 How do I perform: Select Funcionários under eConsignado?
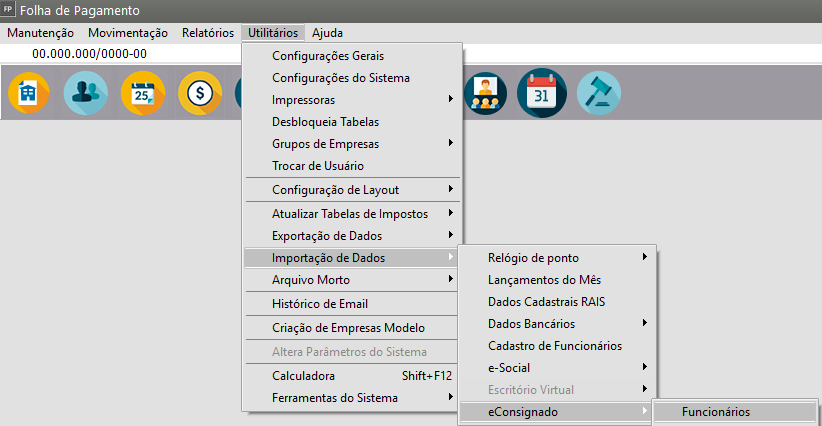click(x=716, y=412)
